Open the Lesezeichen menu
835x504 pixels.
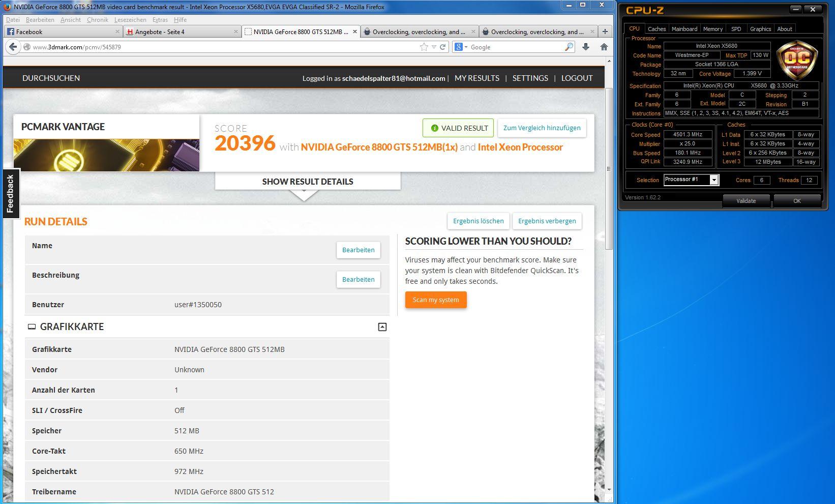[130, 20]
